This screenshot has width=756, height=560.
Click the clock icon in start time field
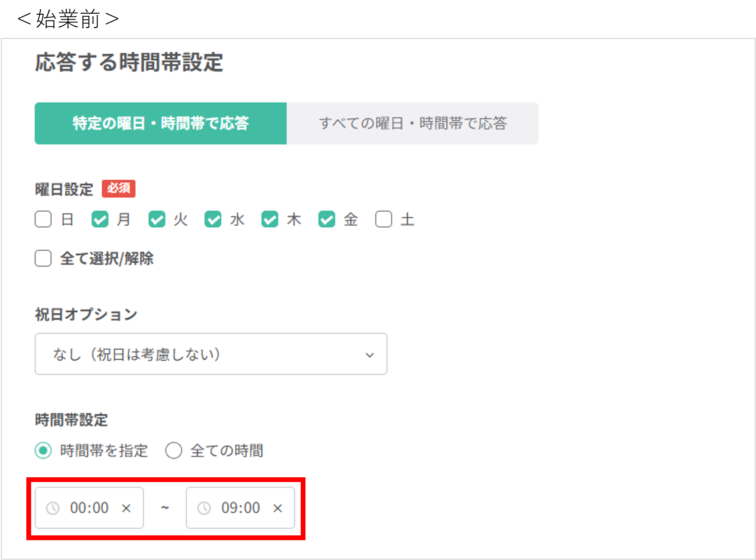[53, 508]
